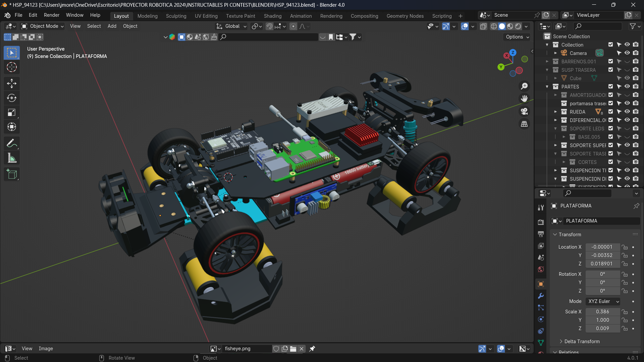Toggle proportional editing button
Viewport: 644px width, 362px height.
pyautogui.click(x=293, y=26)
